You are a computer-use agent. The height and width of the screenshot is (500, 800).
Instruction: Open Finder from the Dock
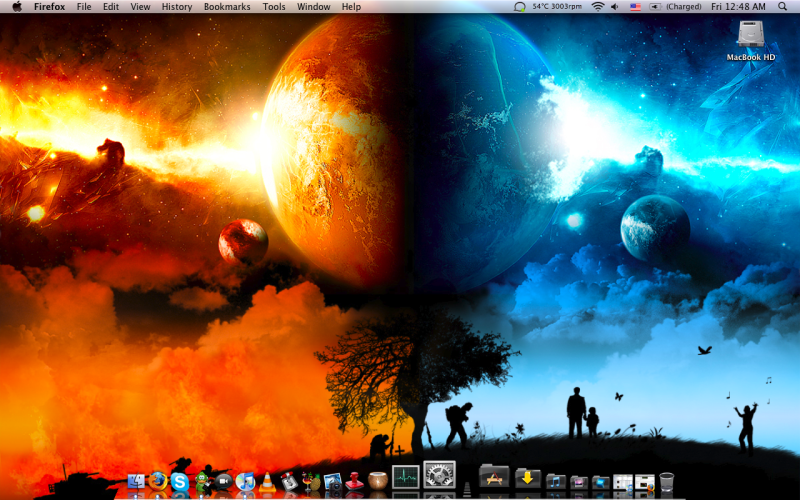(136, 481)
